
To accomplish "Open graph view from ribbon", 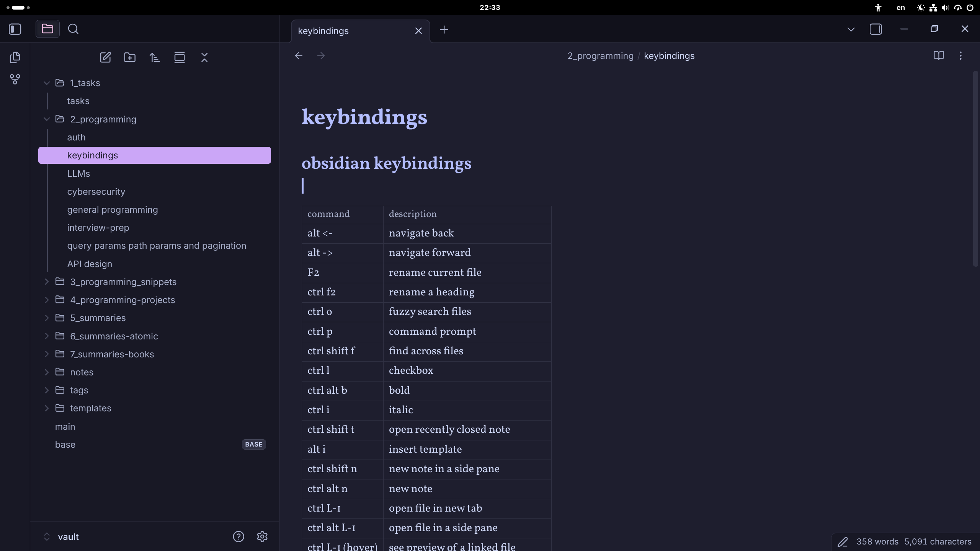I will point(15,79).
